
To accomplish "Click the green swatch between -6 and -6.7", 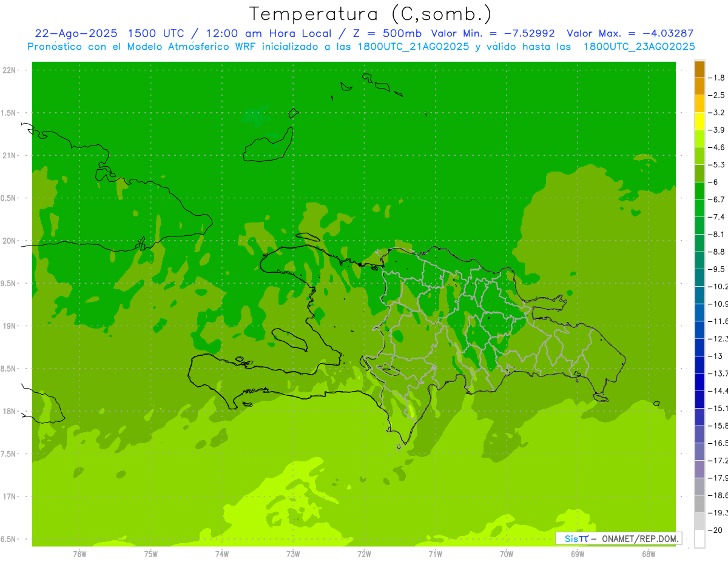I will tap(699, 190).
